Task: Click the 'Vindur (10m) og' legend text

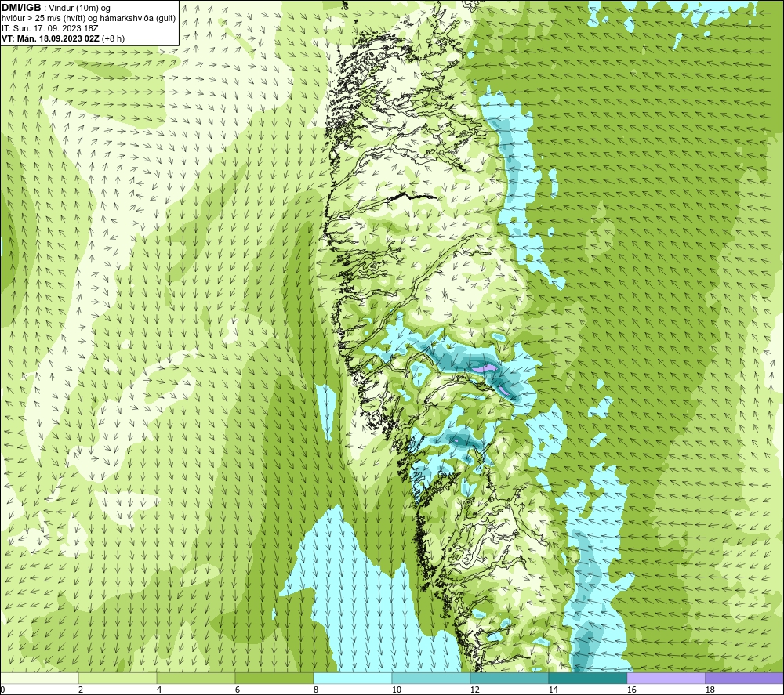Action: [x=79, y=9]
